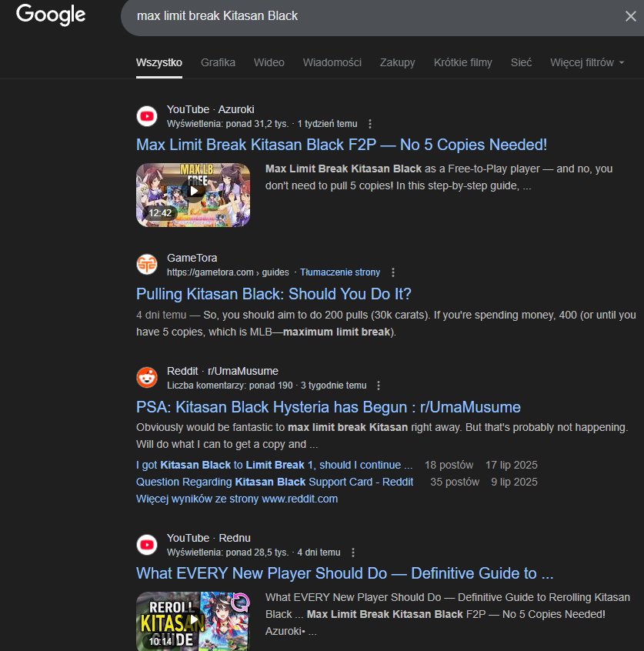Open the Sieć tab

[521, 62]
